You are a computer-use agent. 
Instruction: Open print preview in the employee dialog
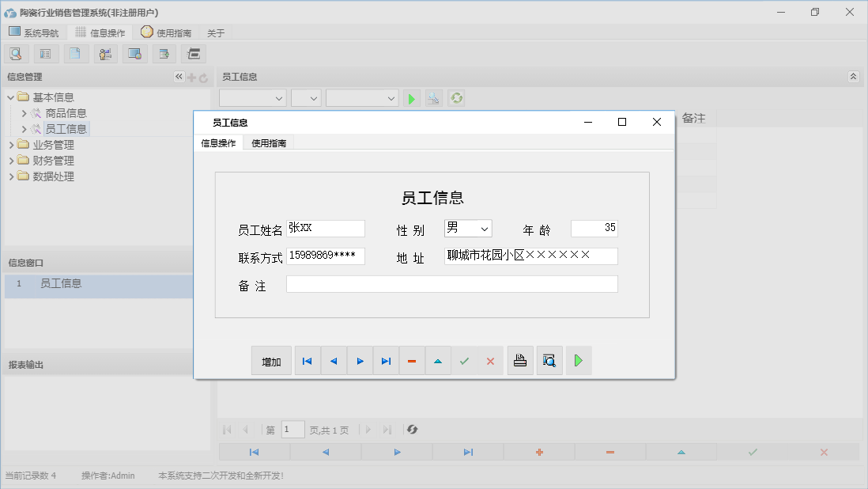549,360
